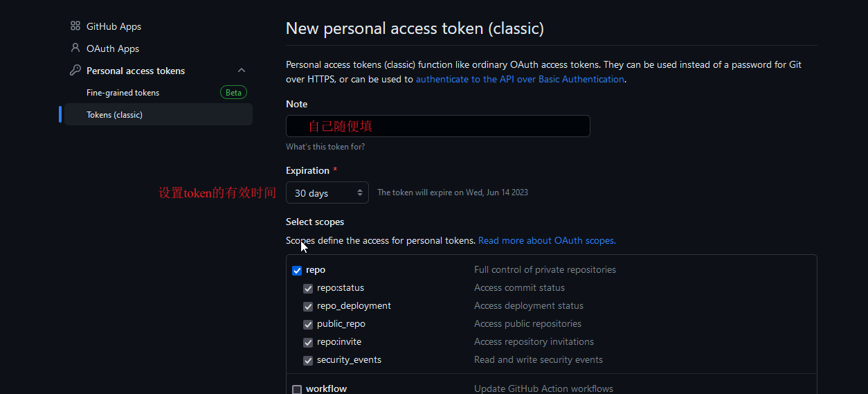The width and height of the screenshot is (868, 394).
Task: Click the Note input field
Action: coord(438,126)
